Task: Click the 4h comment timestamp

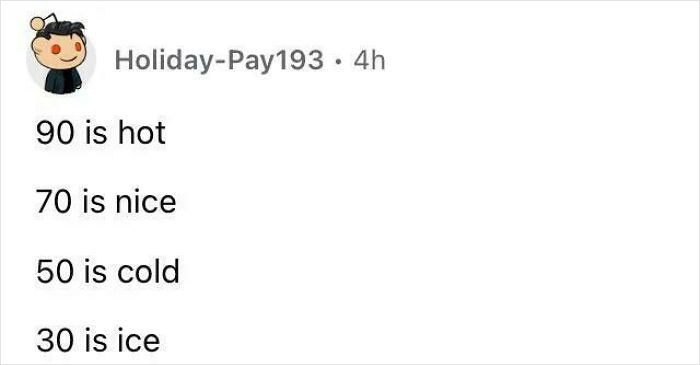Action: [x=369, y=60]
